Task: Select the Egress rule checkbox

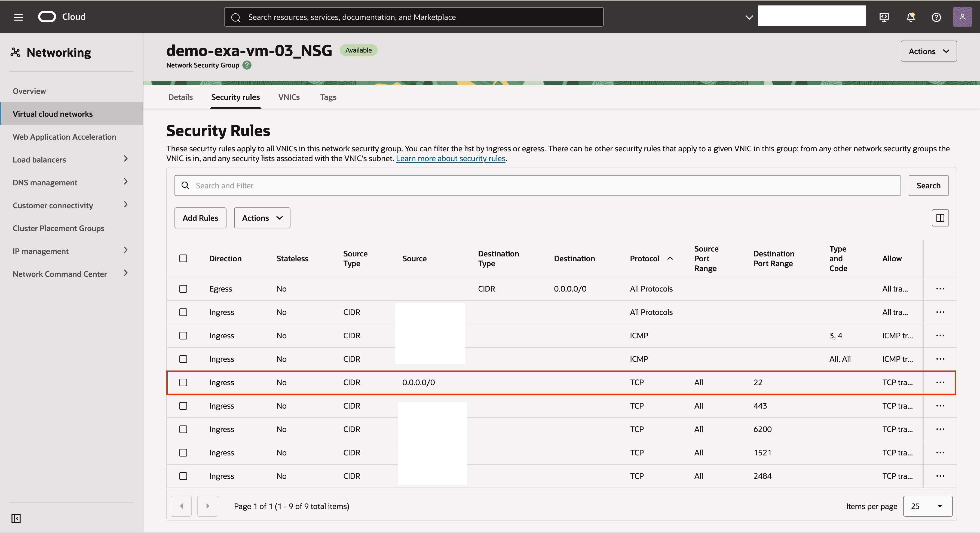Action: coord(183,289)
